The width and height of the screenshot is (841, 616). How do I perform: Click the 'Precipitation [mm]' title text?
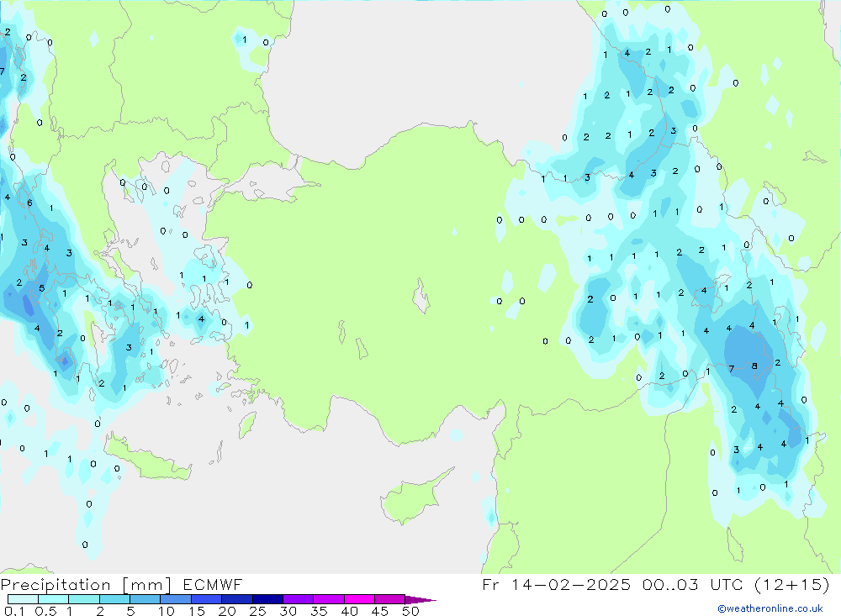[86, 585]
